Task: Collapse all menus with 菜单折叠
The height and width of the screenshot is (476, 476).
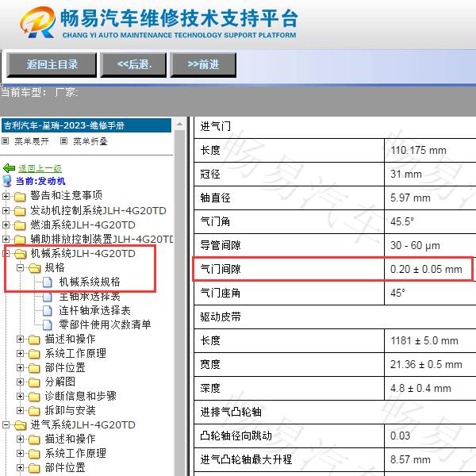Action: [90, 141]
